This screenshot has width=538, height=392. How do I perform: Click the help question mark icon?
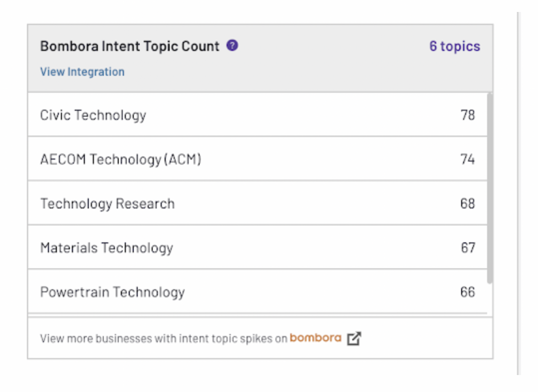[232, 46]
